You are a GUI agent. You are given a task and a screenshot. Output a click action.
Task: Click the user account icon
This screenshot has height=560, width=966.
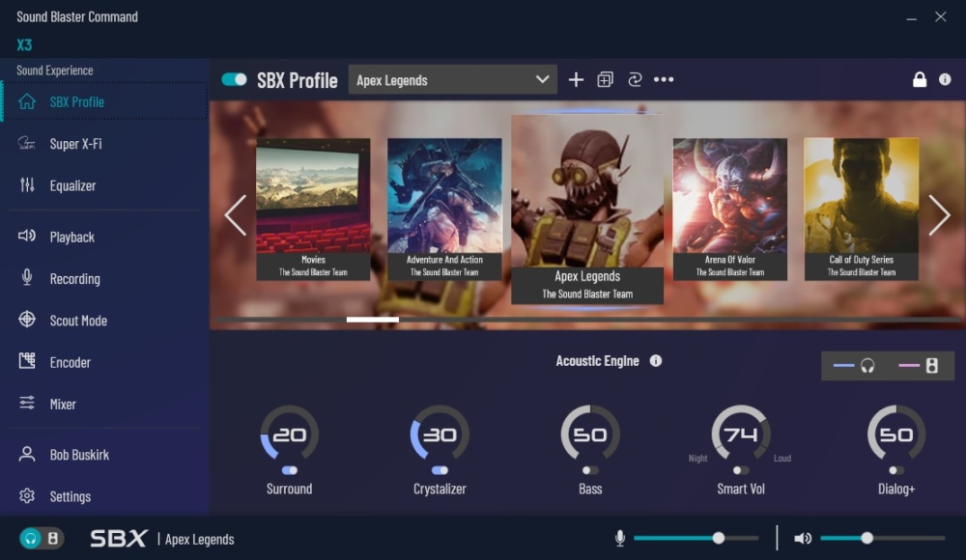pos(26,454)
